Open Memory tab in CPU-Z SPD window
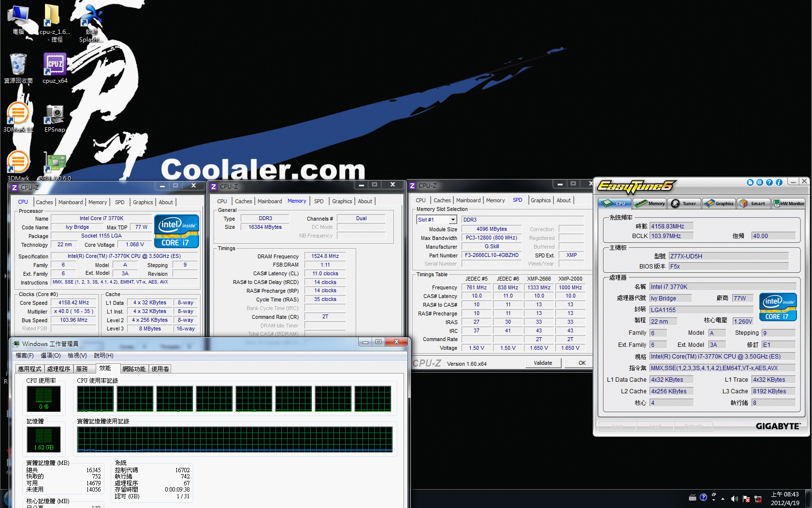Image resolution: width=812 pixels, height=508 pixels. click(x=495, y=200)
